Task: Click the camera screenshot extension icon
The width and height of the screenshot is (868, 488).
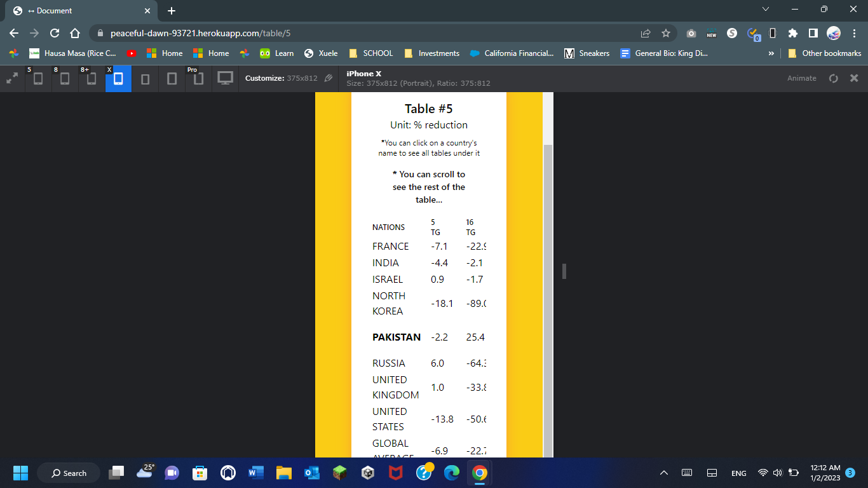Action: pos(691,33)
